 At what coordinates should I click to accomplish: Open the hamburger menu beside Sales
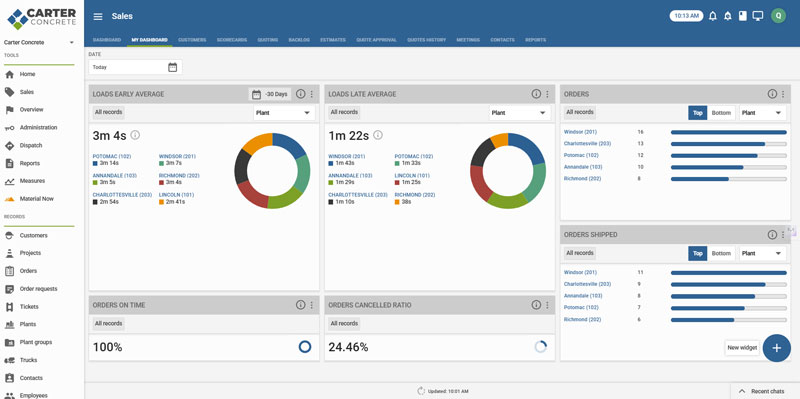pos(98,16)
